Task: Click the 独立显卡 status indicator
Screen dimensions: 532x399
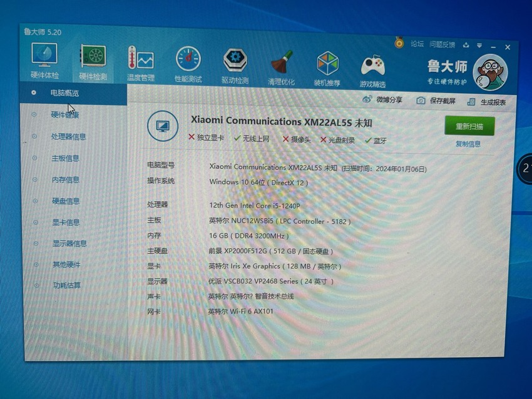Action: click(x=206, y=138)
